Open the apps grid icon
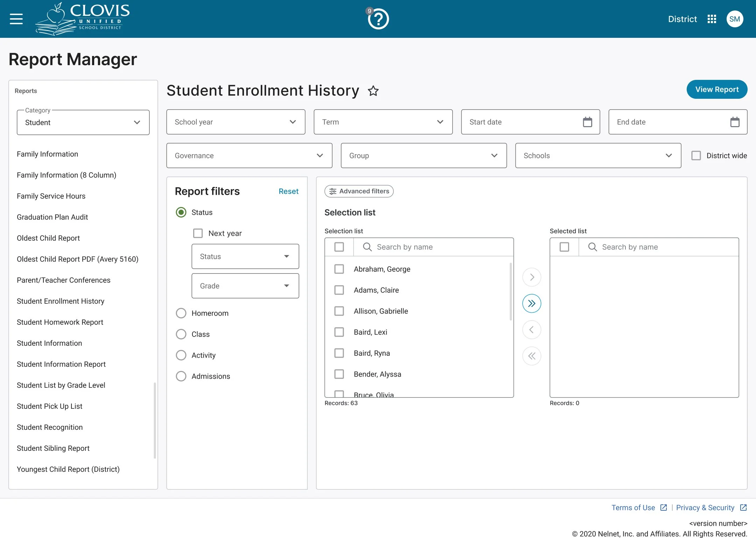 [x=712, y=19]
